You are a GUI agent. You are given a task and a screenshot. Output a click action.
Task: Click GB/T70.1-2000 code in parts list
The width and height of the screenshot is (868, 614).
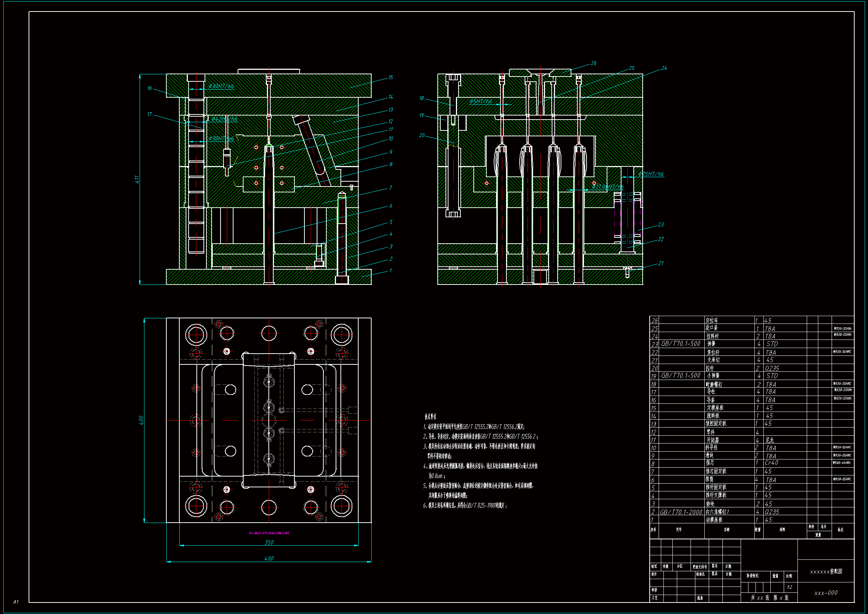tap(681, 512)
